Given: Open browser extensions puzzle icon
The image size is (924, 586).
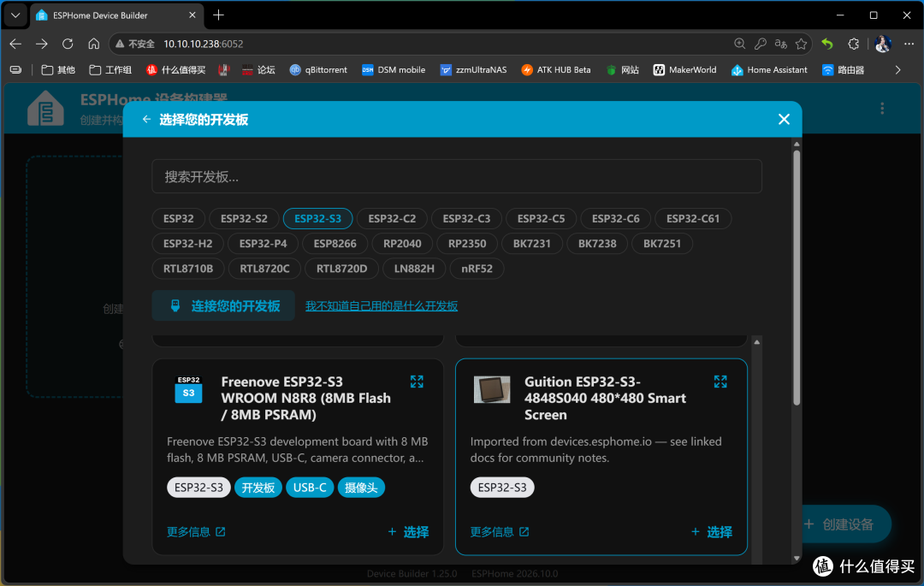Looking at the screenshot, I should coord(853,44).
